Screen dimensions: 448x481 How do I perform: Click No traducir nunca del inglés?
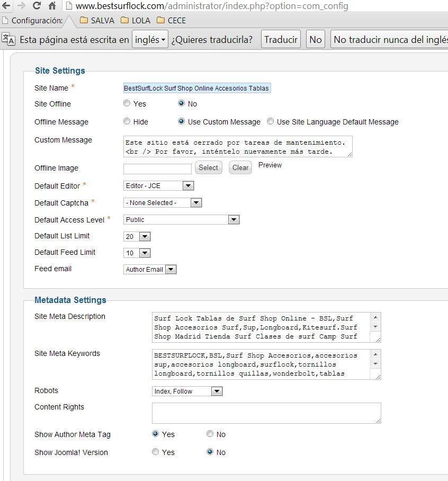click(389, 39)
